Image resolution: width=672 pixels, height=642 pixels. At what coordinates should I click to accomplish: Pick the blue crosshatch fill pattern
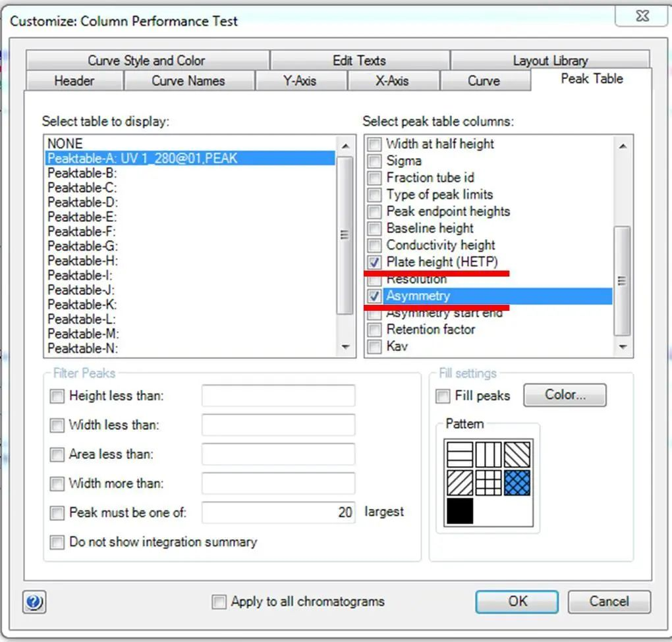coord(517,483)
